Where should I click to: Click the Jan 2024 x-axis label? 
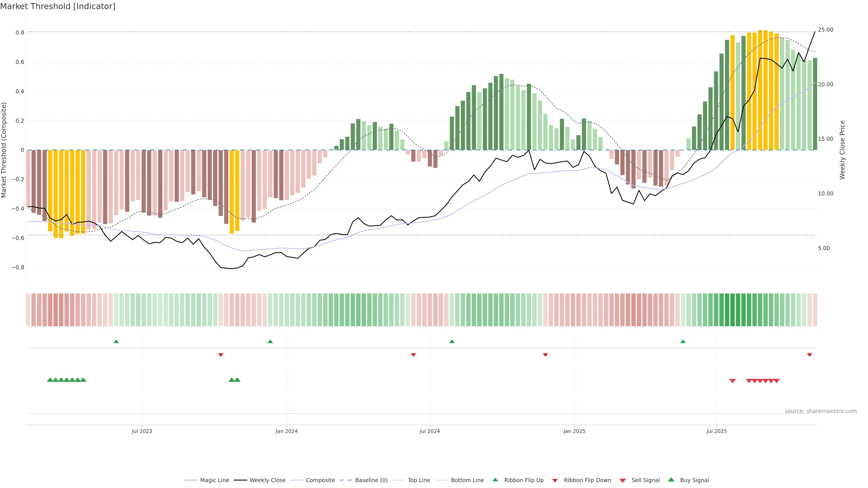(286, 431)
